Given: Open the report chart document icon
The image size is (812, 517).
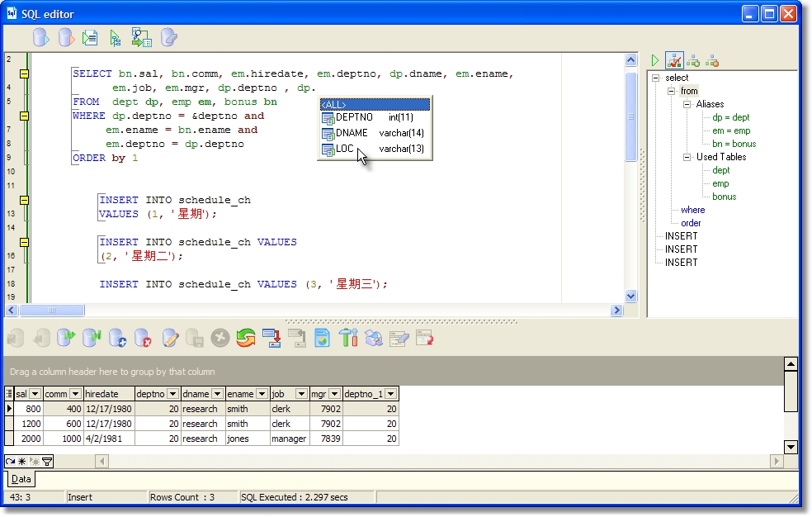Looking at the screenshot, I should click(x=322, y=339).
